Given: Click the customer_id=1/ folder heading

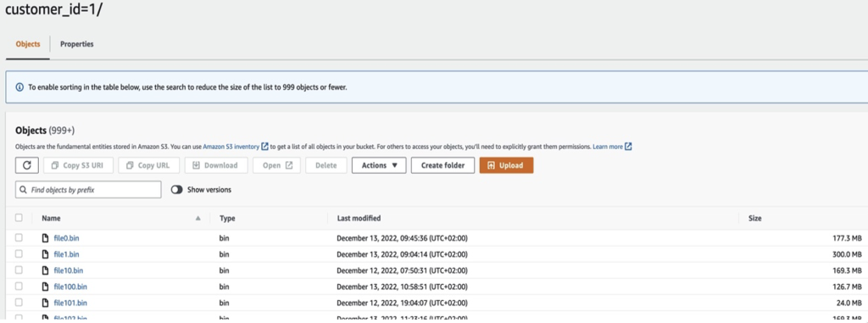Looking at the screenshot, I should point(53,10).
